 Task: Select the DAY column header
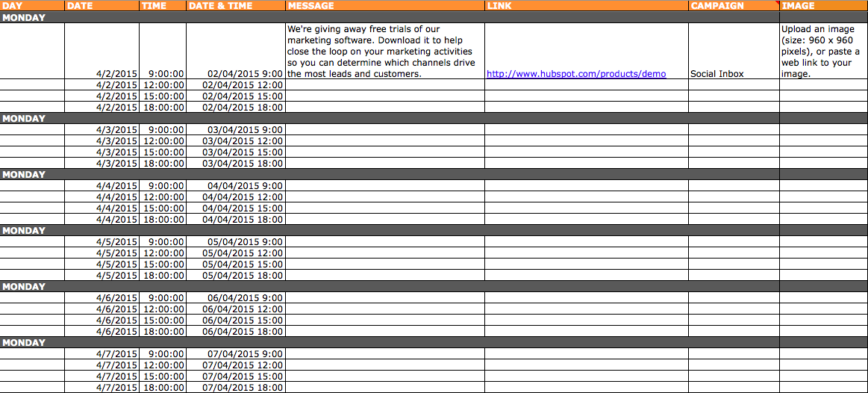click(32, 5)
